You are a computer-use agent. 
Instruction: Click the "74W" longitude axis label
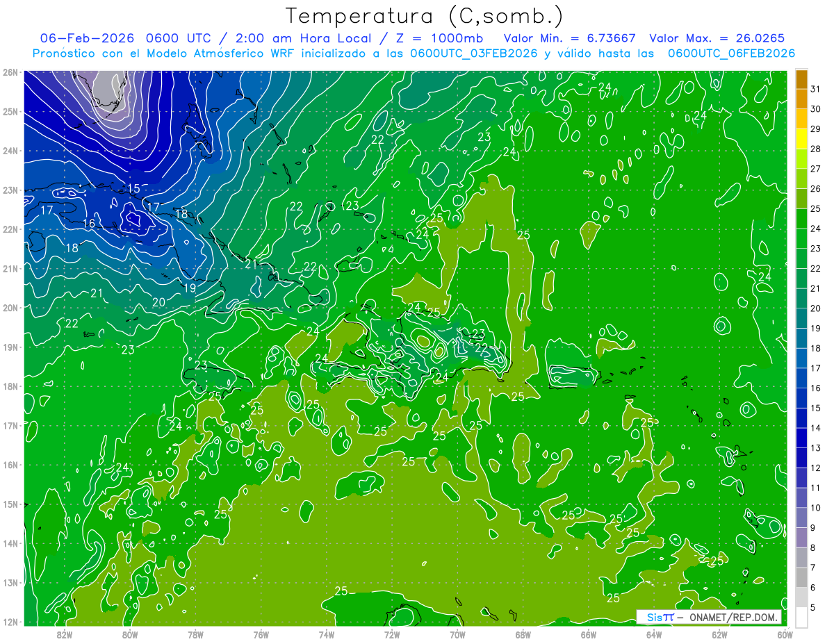coord(327,634)
